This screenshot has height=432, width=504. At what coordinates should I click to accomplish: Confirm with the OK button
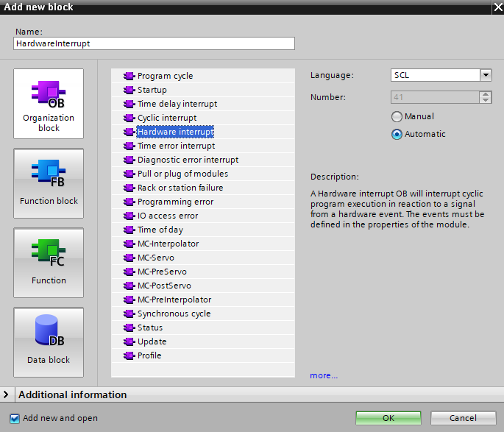pos(388,418)
